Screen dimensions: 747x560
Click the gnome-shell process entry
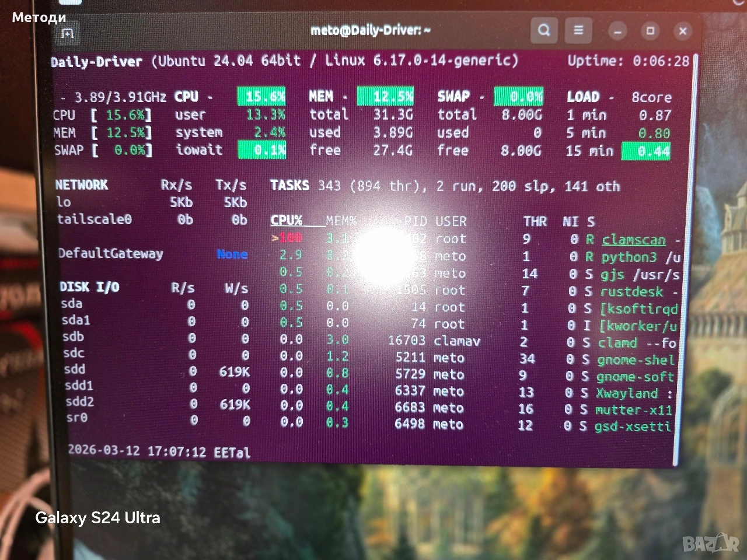[x=635, y=360]
